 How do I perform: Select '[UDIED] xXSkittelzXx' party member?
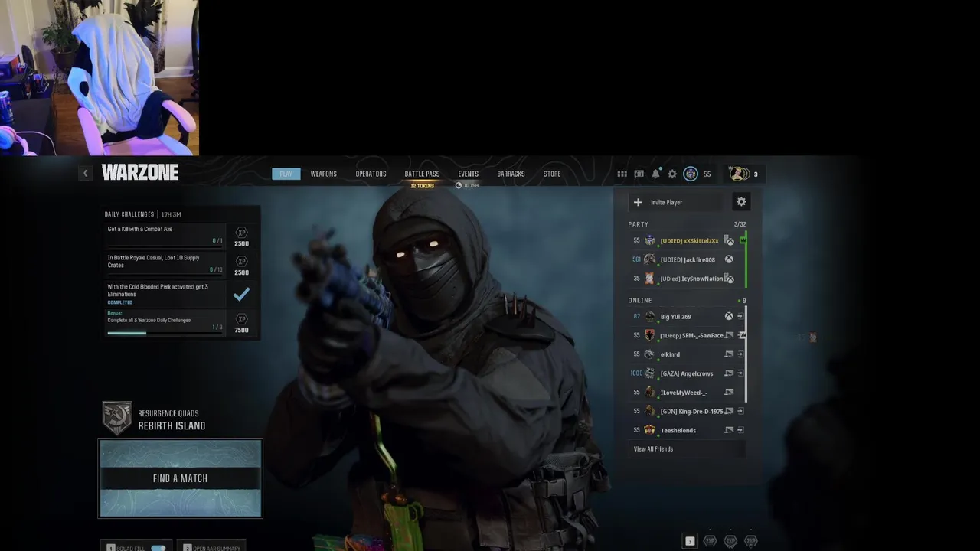tap(686, 240)
